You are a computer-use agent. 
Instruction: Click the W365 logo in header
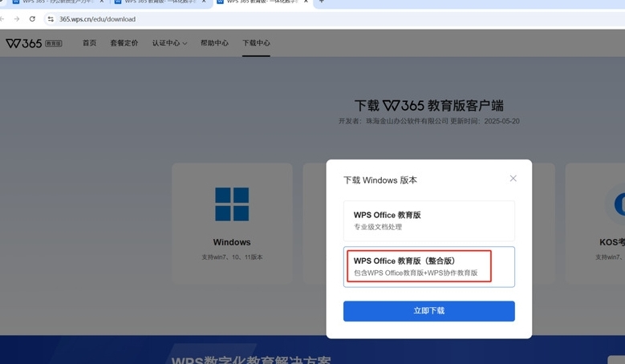(x=34, y=43)
